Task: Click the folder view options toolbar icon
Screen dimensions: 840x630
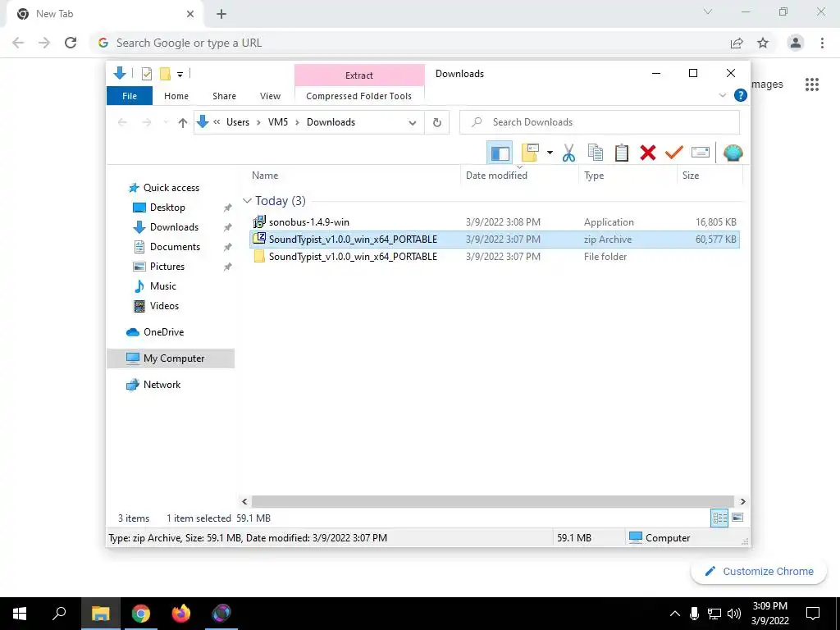Action: pyautogui.click(x=529, y=153)
